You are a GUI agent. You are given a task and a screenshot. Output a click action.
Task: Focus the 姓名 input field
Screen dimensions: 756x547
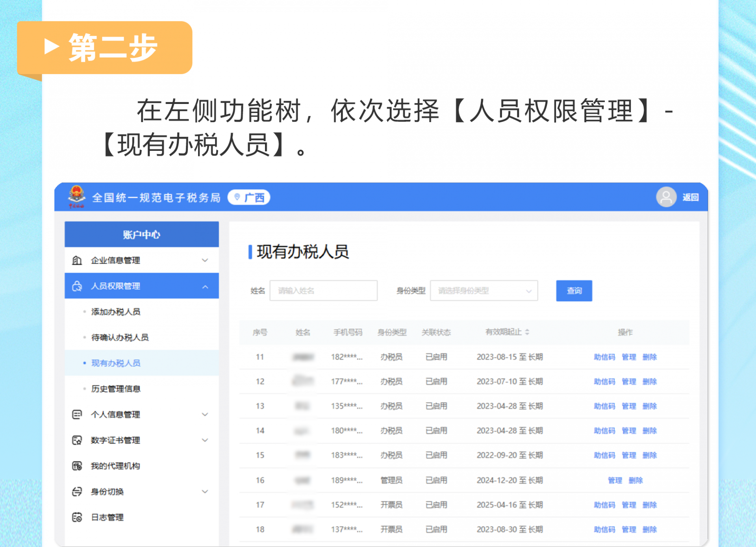(323, 291)
